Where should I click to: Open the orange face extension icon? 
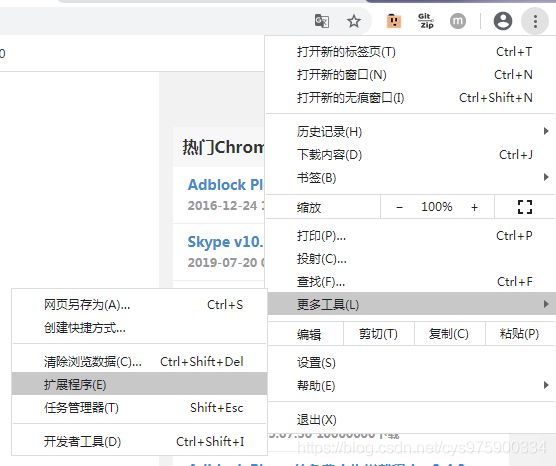[x=394, y=21]
